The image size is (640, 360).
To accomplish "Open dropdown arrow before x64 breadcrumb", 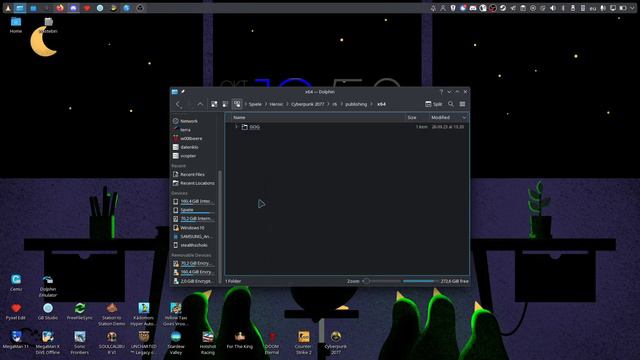I will coord(372,104).
